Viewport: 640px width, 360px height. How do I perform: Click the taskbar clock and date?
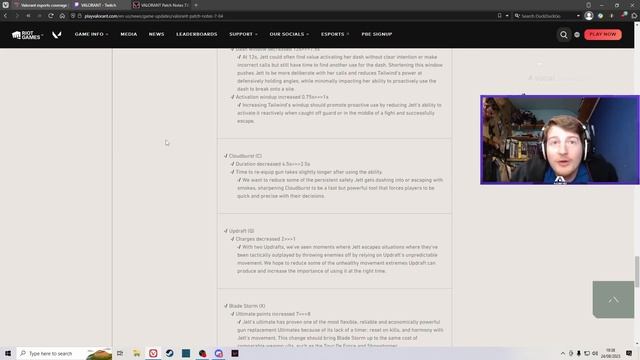[x=610, y=353]
